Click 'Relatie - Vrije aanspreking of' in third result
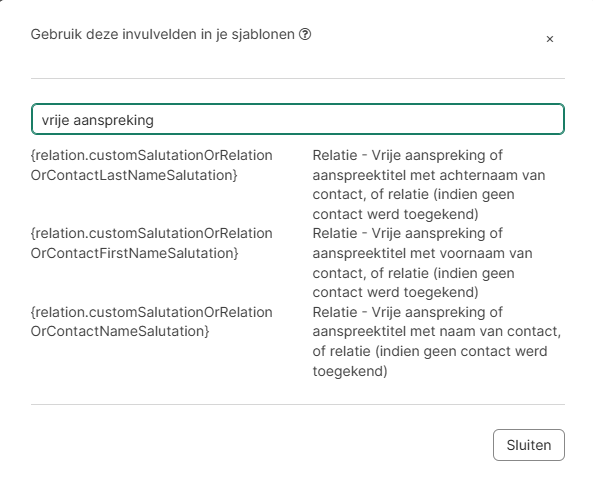The height and width of the screenshot is (482, 593). coord(407,312)
